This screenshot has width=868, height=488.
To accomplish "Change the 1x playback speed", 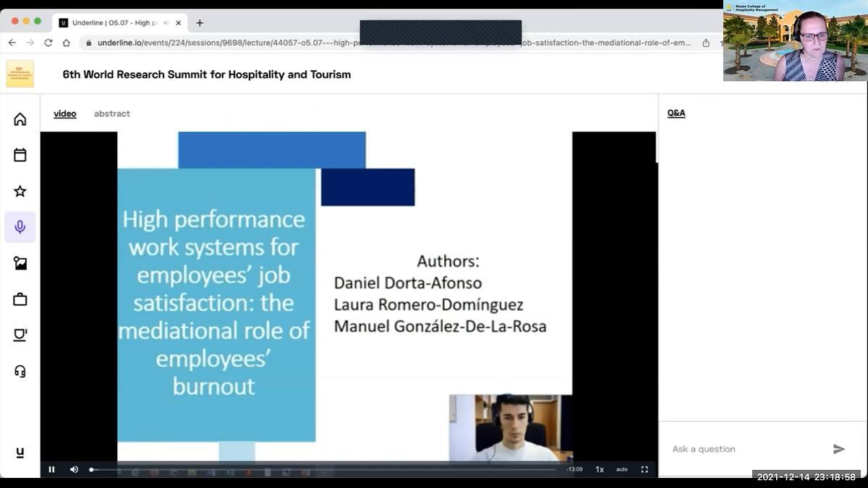I will coord(600,469).
